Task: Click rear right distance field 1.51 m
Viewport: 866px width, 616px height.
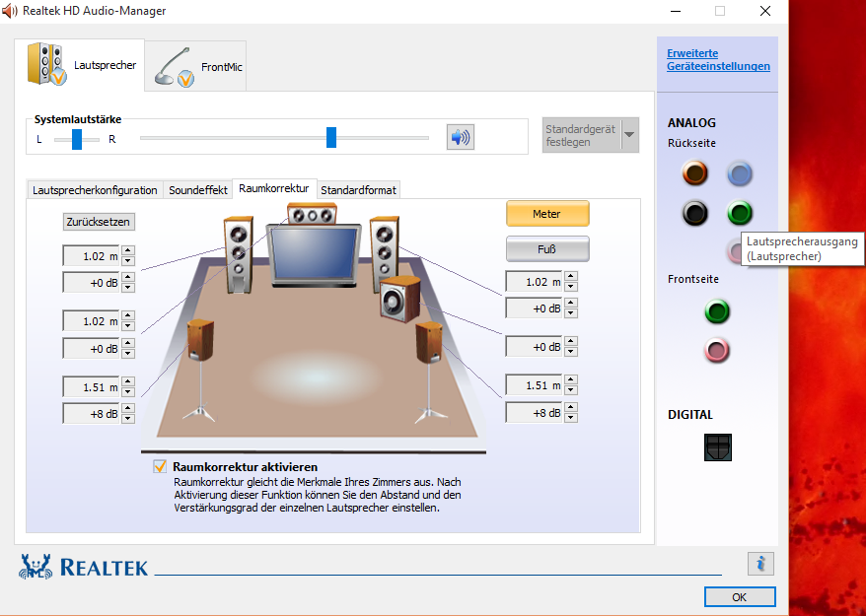Action: pyautogui.click(x=534, y=385)
